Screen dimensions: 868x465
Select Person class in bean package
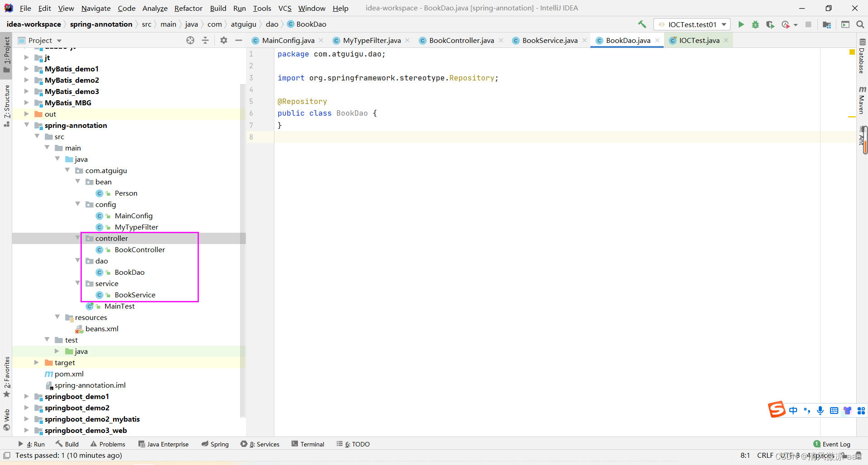coord(126,193)
